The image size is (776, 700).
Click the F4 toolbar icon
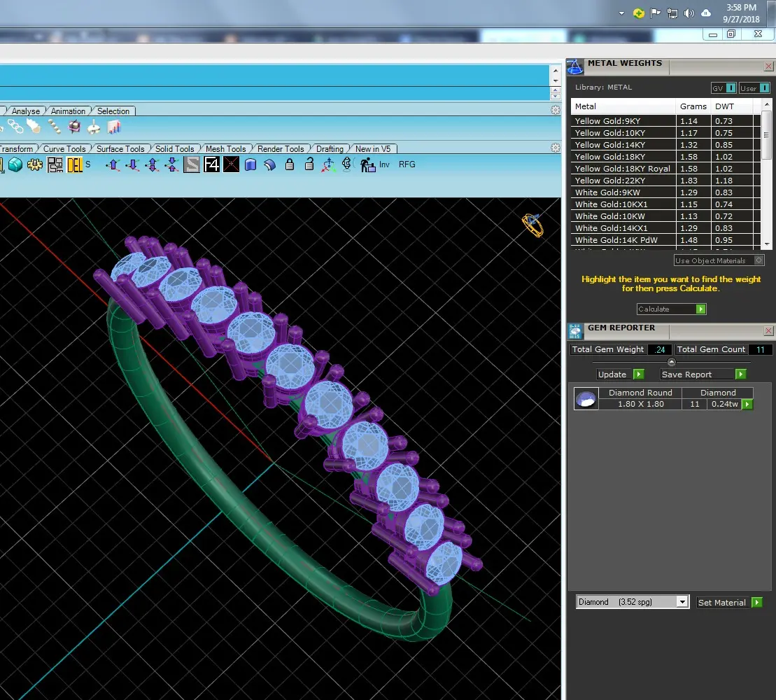[212, 164]
